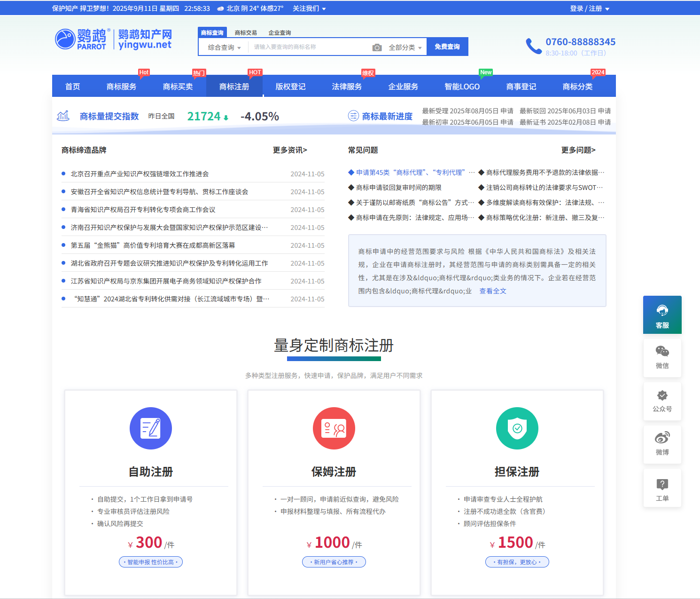
Task: Click the 公众号 sidebar icon
Action: click(x=662, y=401)
